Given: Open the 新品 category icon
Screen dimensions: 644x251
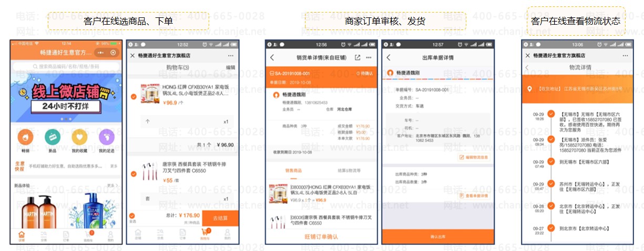Looking at the screenshot, I should click(x=53, y=136).
